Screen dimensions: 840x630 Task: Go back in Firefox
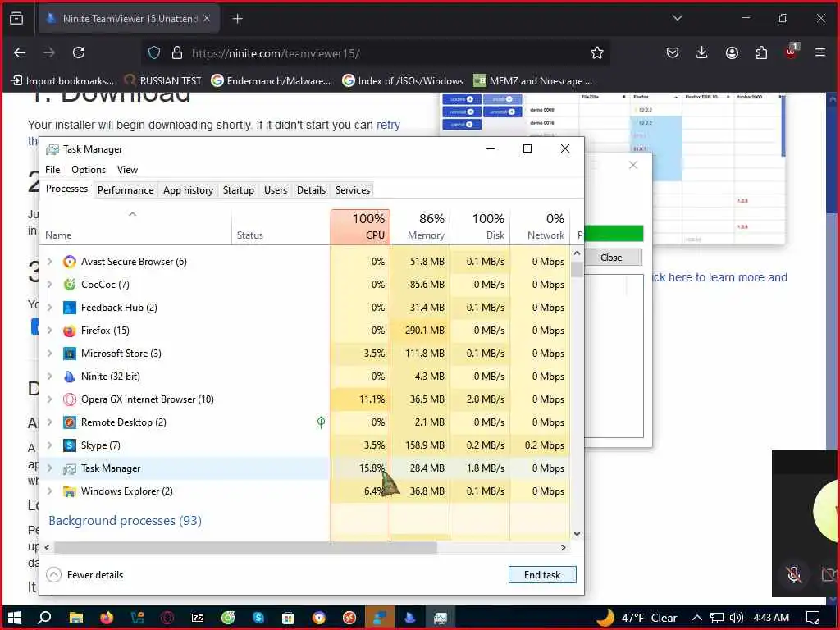[20, 52]
